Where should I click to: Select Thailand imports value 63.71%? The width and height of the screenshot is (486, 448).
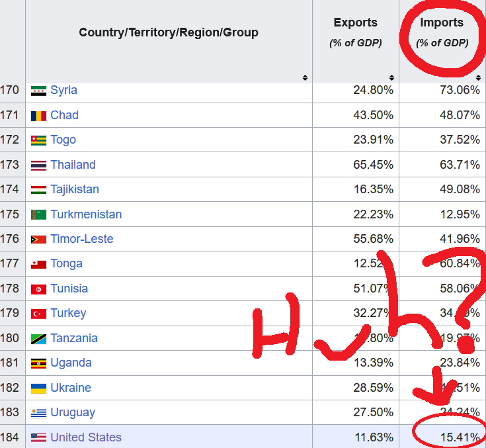tap(460, 165)
